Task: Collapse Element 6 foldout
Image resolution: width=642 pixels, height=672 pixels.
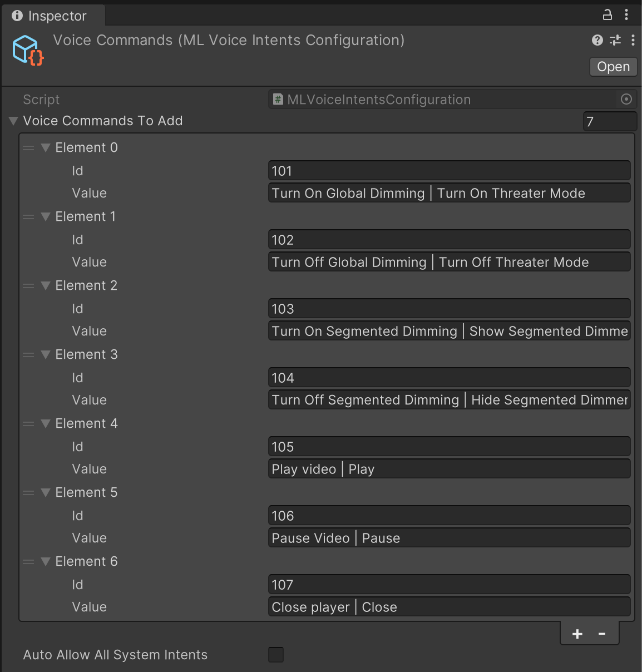Action: (x=46, y=562)
